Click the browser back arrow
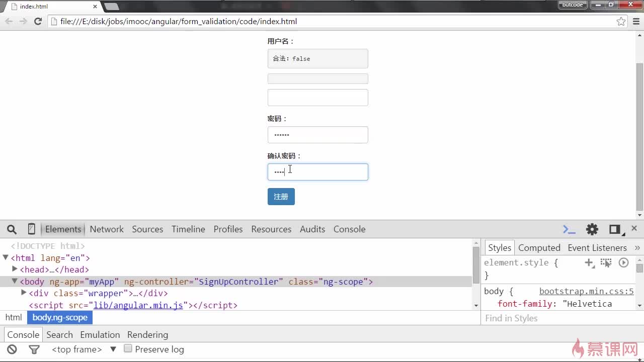The height and width of the screenshot is (362, 644). [x=9, y=21]
